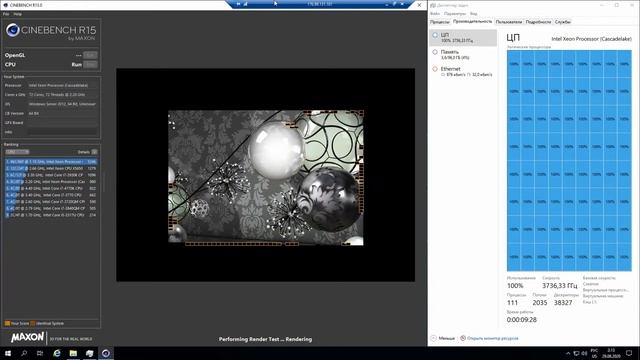Viewport: 640px width, 360px height.
Task: Select ranking row Intel Core i7-3720QM
Action: pos(51,202)
